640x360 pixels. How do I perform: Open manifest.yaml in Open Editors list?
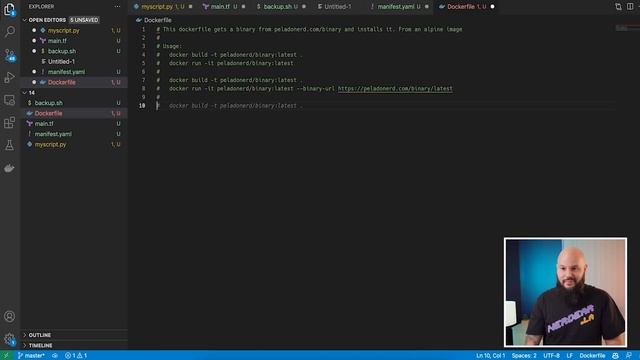[74, 72]
